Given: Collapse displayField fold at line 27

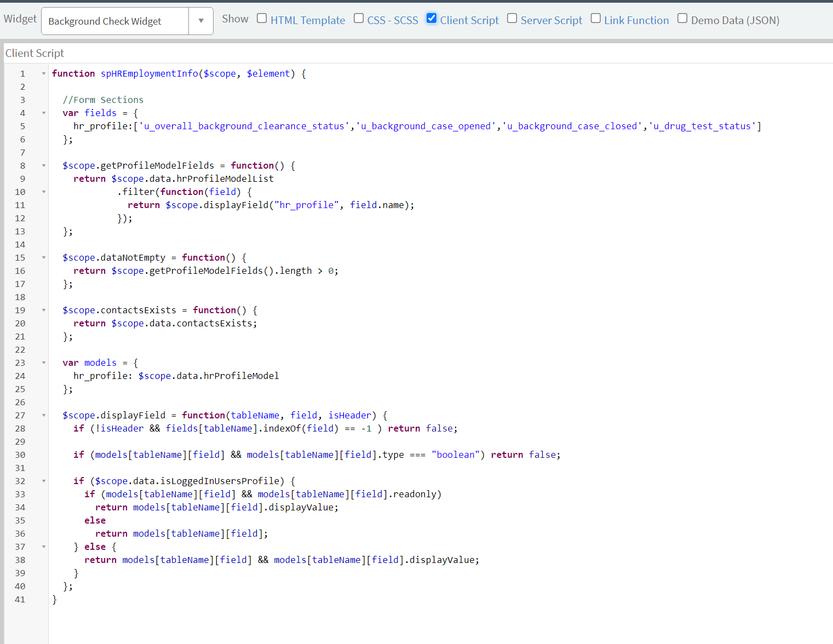Looking at the screenshot, I should tap(44, 415).
